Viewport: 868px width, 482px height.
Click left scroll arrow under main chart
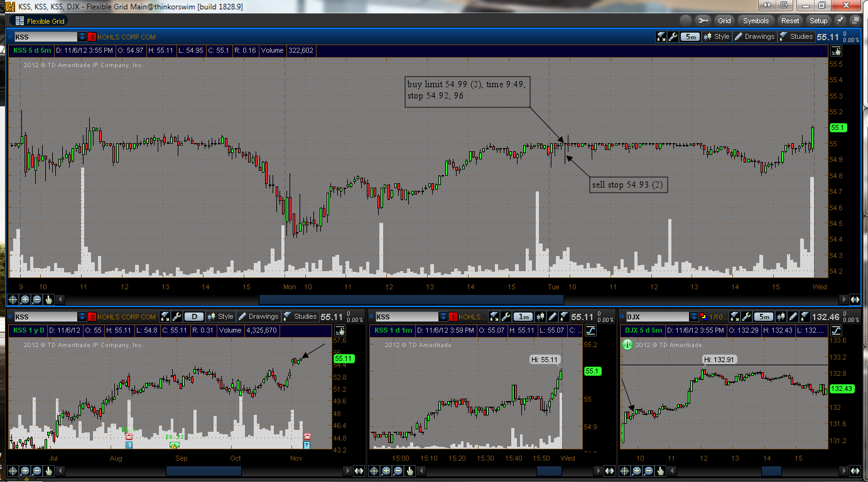click(62, 299)
